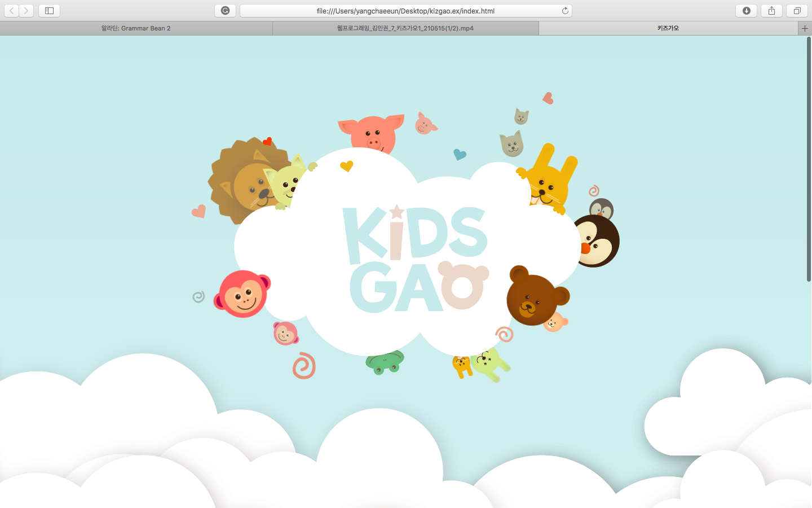Open a new tab with plus button
This screenshot has width=812, height=508.
pos(805,28)
